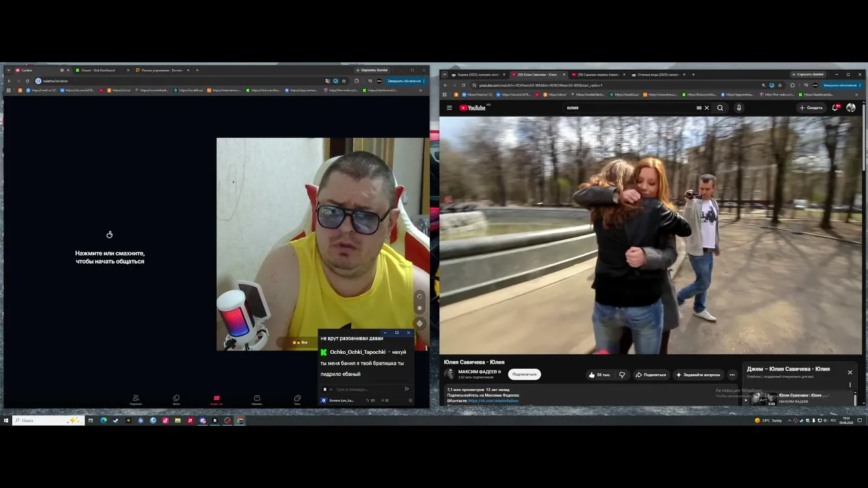This screenshot has width=868, height=488.
Task: Reload the nuiet.tv page
Action: [x=27, y=81]
